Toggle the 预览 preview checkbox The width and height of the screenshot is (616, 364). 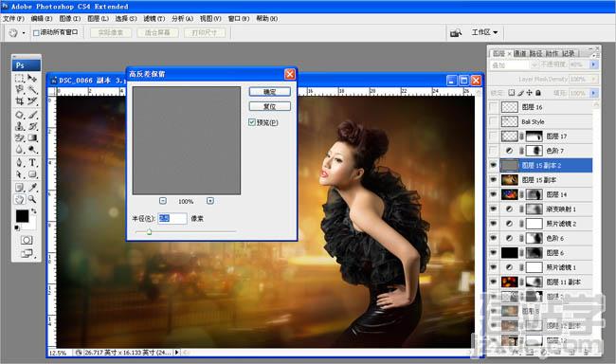(x=252, y=122)
